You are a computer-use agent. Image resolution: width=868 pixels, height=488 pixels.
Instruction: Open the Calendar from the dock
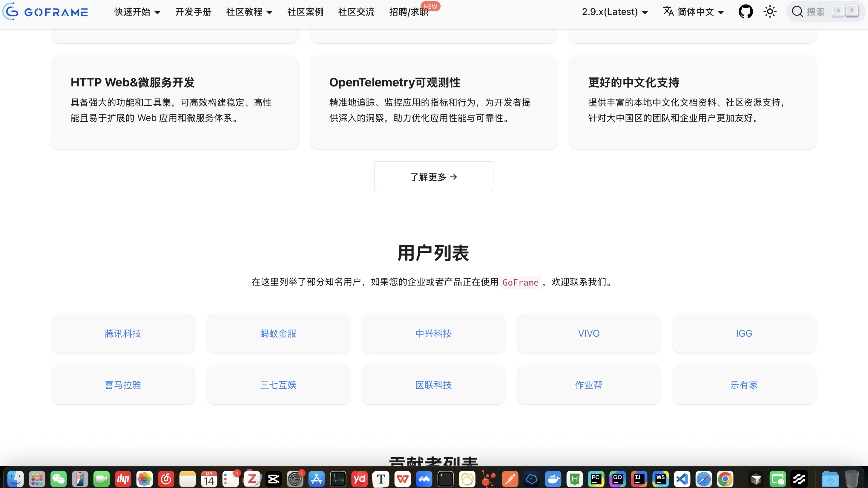[209, 478]
